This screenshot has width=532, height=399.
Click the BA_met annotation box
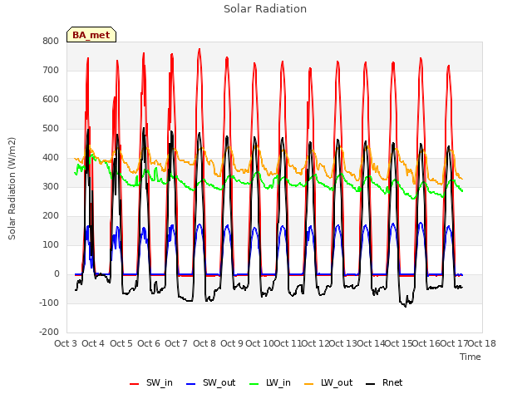[91, 35]
